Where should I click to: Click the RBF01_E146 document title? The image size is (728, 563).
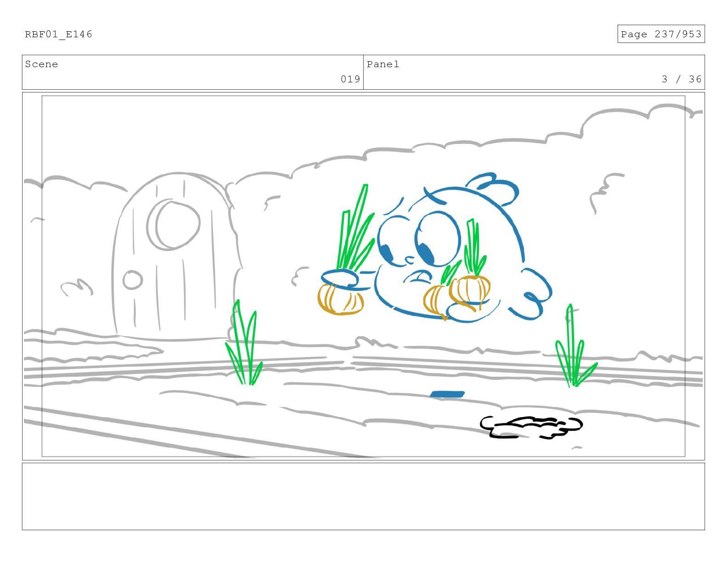click(x=58, y=34)
